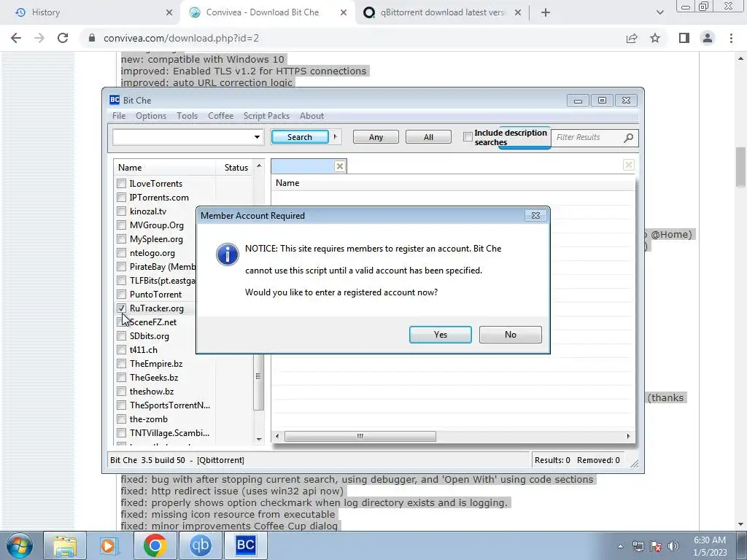Check the SDbits.org checkbox
The width and height of the screenshot is (747, 560).
(x=122, y=335)
